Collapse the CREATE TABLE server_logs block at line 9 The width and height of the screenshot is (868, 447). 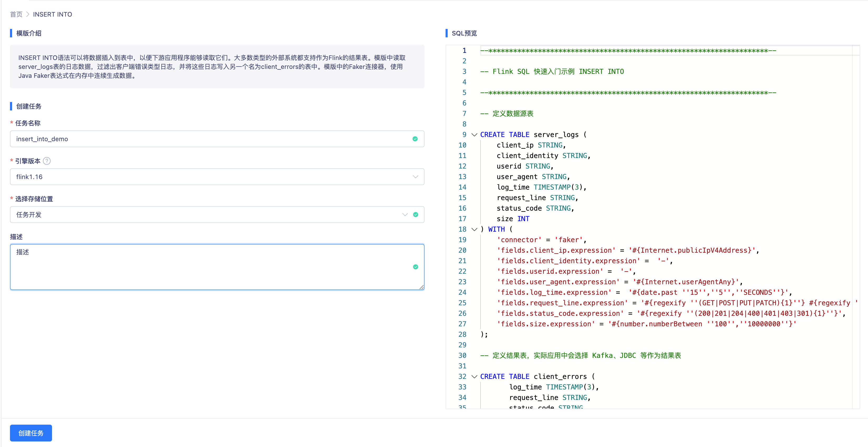click(474, 135)
